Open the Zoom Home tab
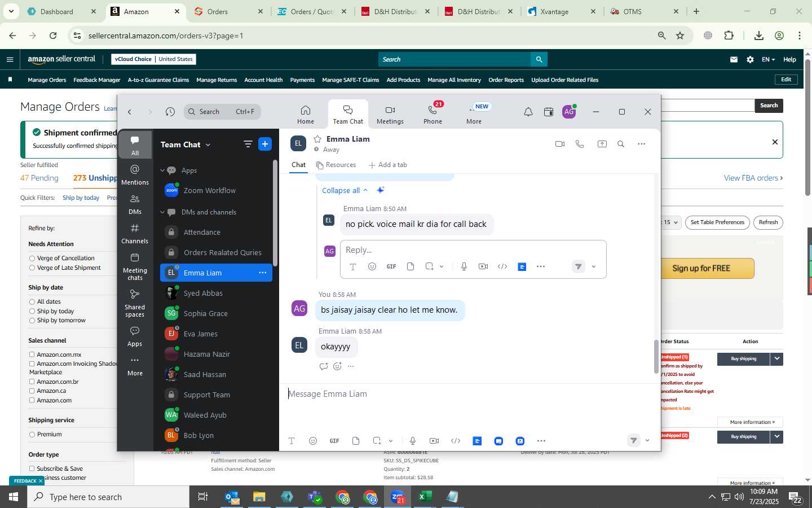Image resolution: width=812 pixels, height=508 pixels. [x=305, y=115]
